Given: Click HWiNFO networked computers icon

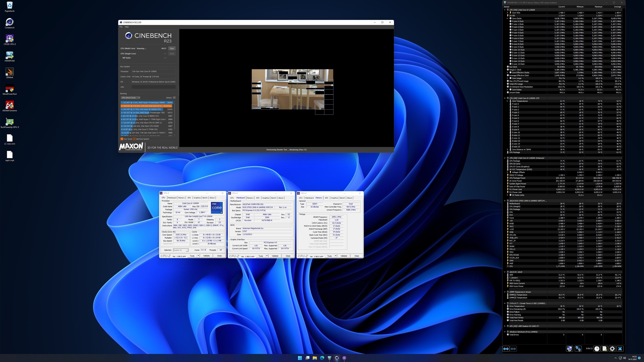Looking at the screenshot, I should (x=578, y=349).
